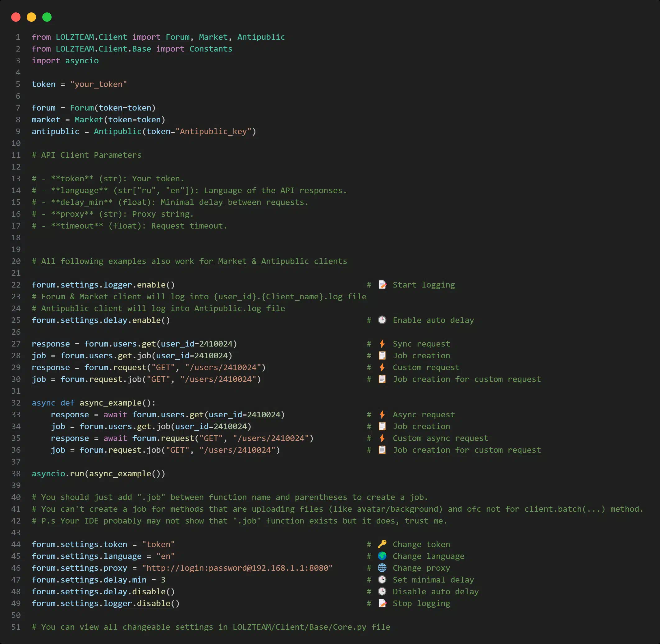Click the "Antipublic_key" string literal

point(213,131)
